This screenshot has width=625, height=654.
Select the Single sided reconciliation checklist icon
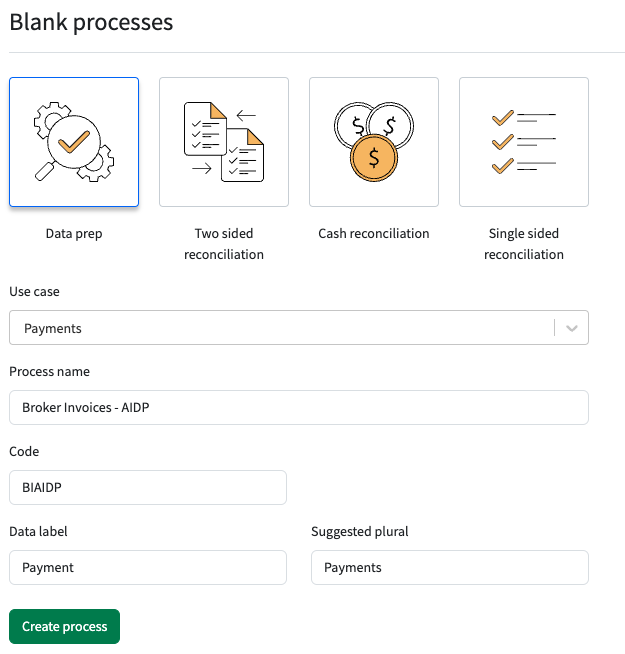tap(524, 142)
